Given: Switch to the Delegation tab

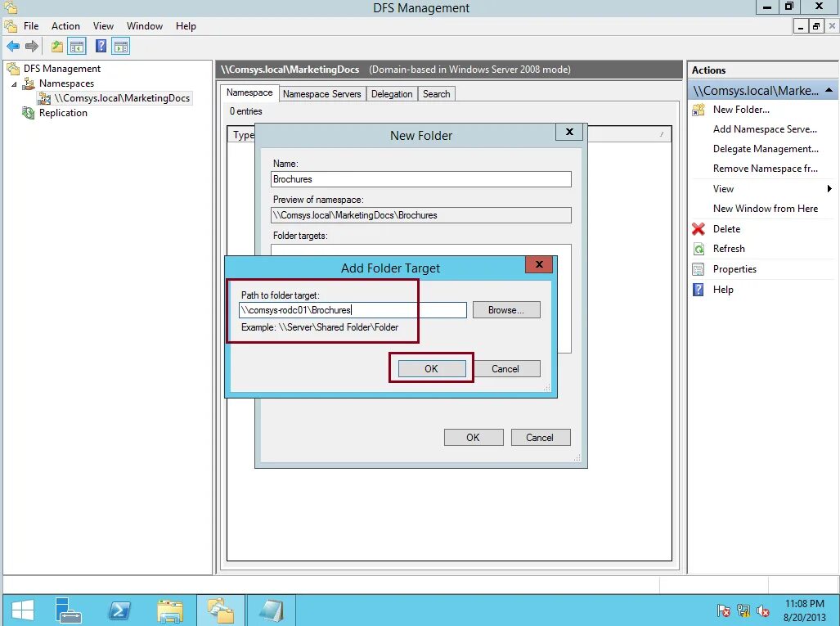Looking at the screenshot, I should pyautogui.click(x=392, y=94).
